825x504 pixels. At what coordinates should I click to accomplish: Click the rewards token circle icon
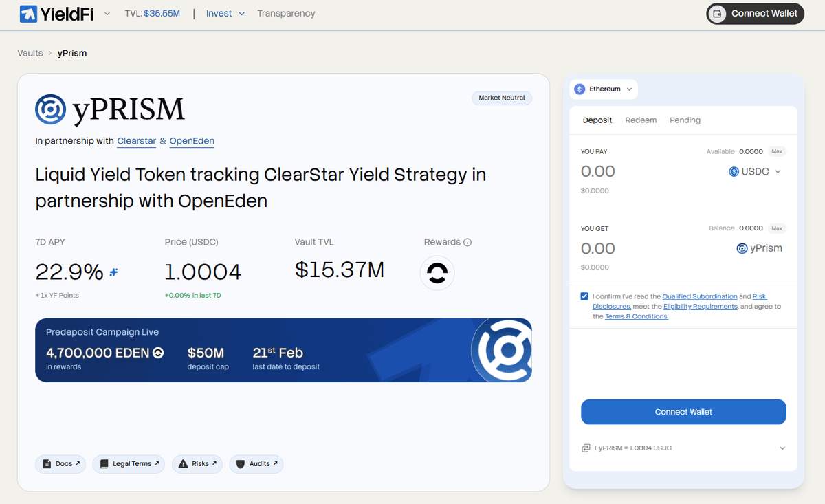pos(437,273)
